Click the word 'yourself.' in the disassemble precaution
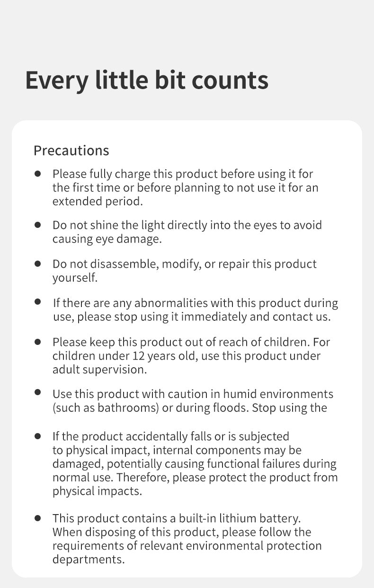Viewport: 374px width, 588px height. click(75, 278)
